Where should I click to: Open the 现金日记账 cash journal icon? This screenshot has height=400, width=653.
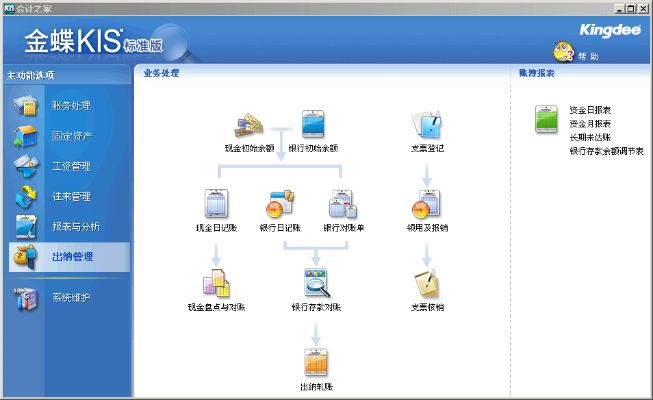(x=217, y=204)
